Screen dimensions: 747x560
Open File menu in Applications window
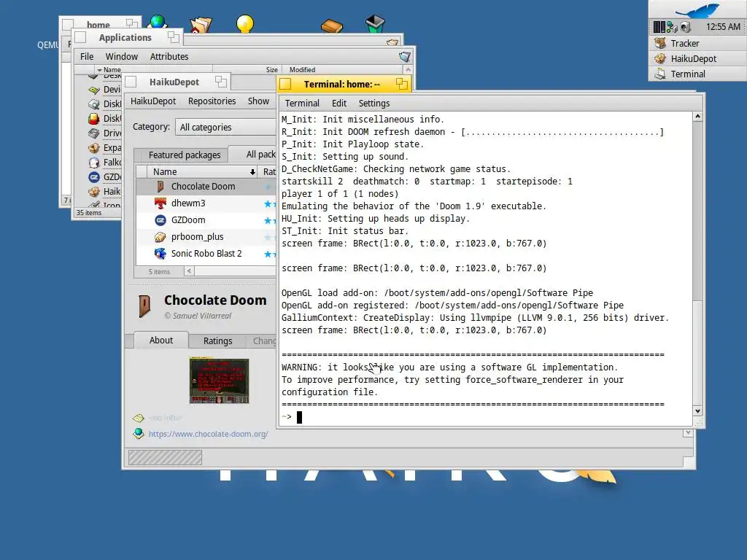pyautogui.click(x=87, y=57)
